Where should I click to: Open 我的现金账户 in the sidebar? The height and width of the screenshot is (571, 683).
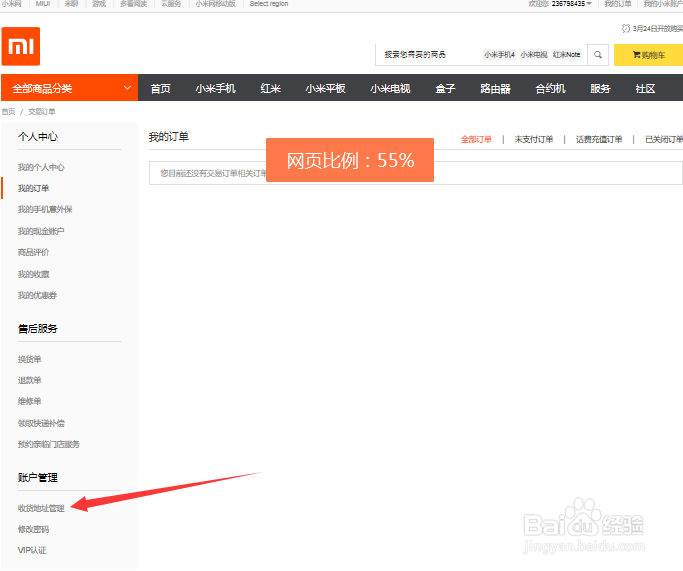[41, 231]
